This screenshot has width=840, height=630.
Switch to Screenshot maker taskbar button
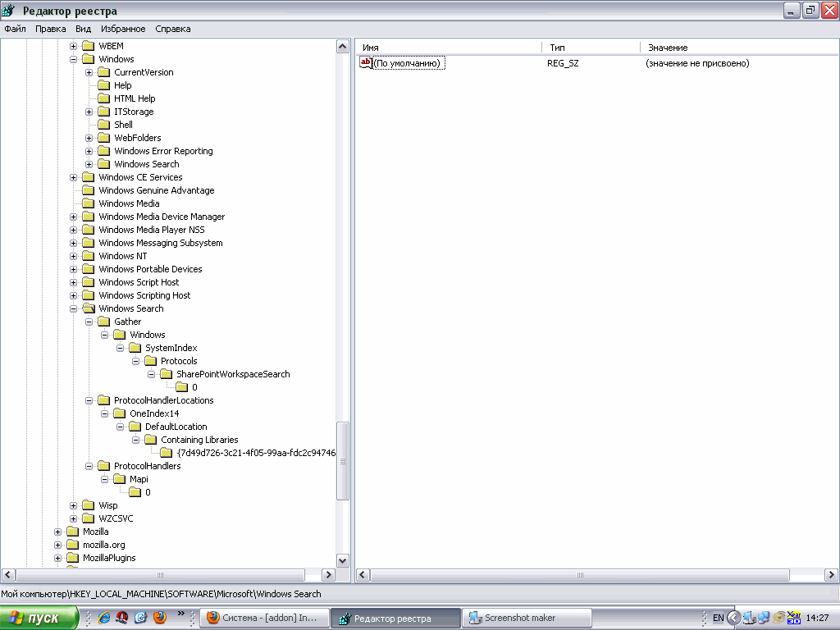(x=527, y=618)
